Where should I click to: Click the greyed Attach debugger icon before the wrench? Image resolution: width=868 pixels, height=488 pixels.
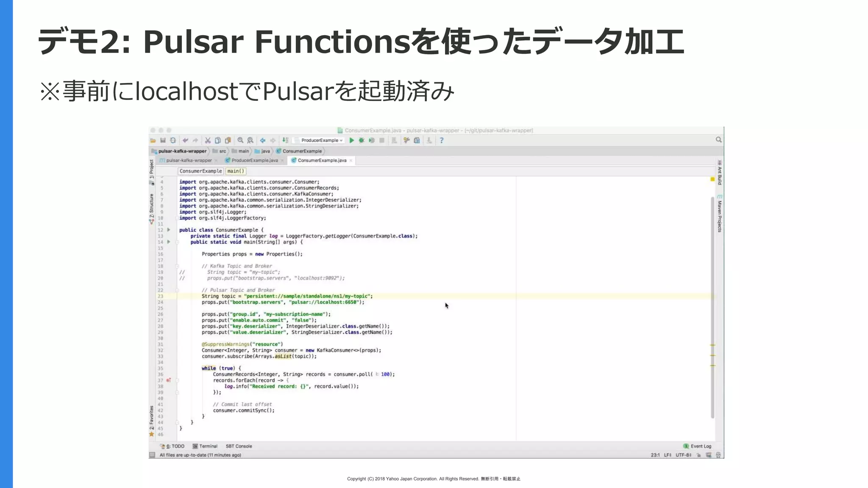pyautogui.click(x=394, y=140)
